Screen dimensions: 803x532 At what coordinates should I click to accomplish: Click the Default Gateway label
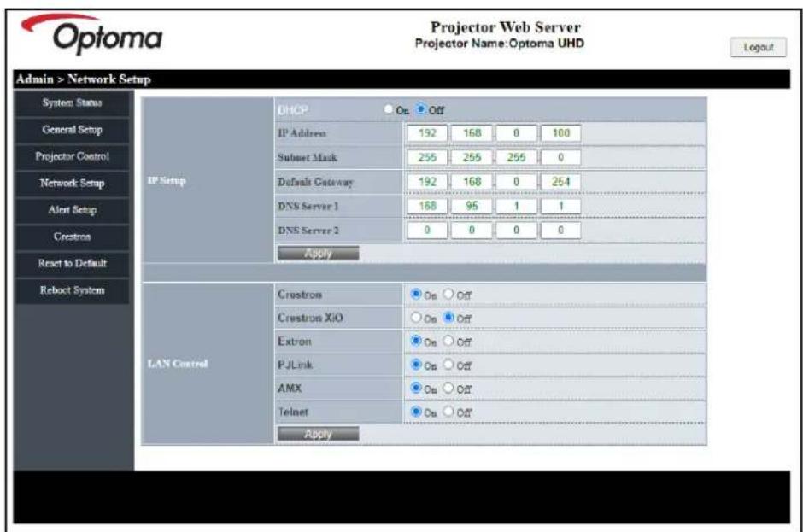tap(315, 182)
